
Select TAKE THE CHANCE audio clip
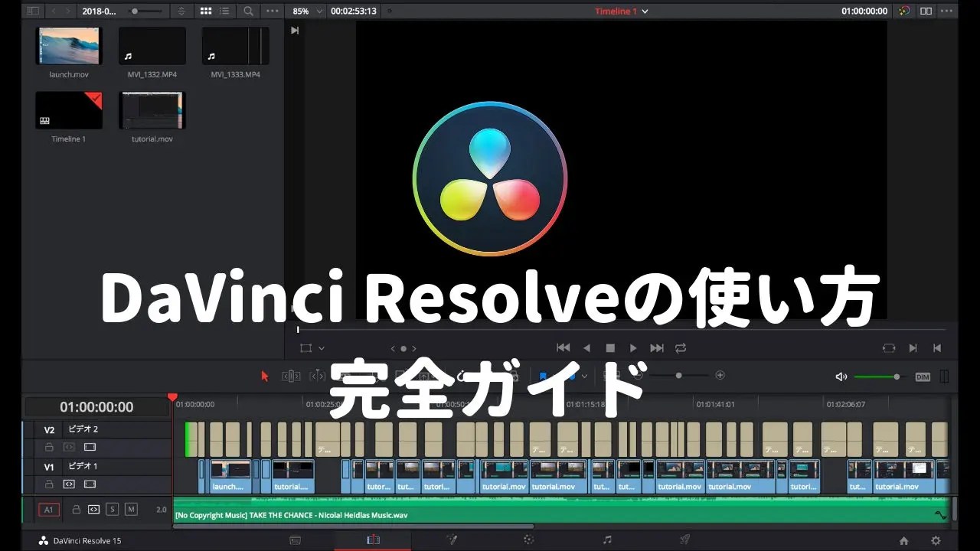point(562,510)
